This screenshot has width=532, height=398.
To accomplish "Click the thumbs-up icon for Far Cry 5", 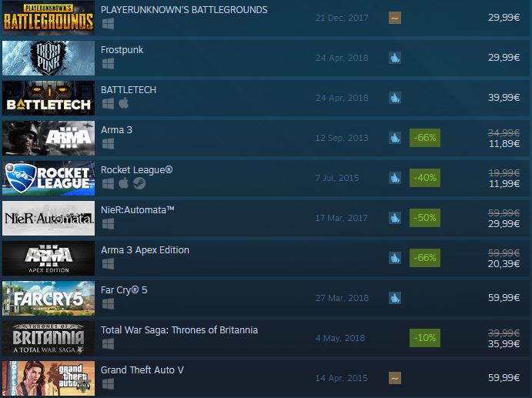I will pos(395,298).
